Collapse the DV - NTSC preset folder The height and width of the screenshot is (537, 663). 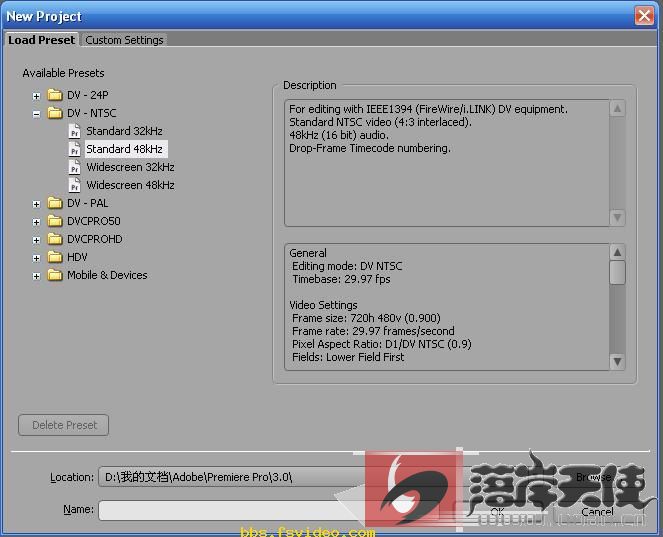click(x=36, y=114)
